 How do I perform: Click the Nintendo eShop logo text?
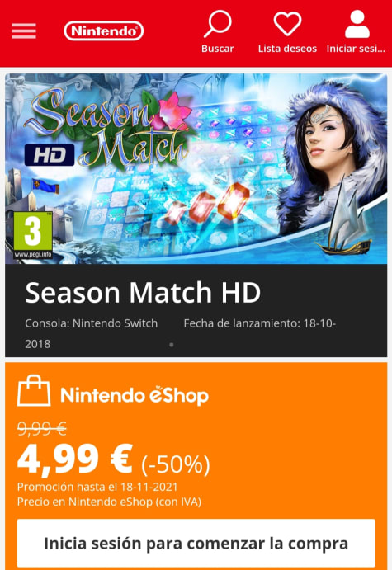coord(135,395)
